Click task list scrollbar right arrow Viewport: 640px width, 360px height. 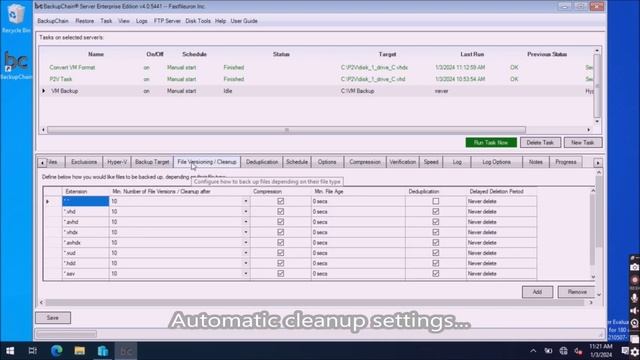[588, 130]
